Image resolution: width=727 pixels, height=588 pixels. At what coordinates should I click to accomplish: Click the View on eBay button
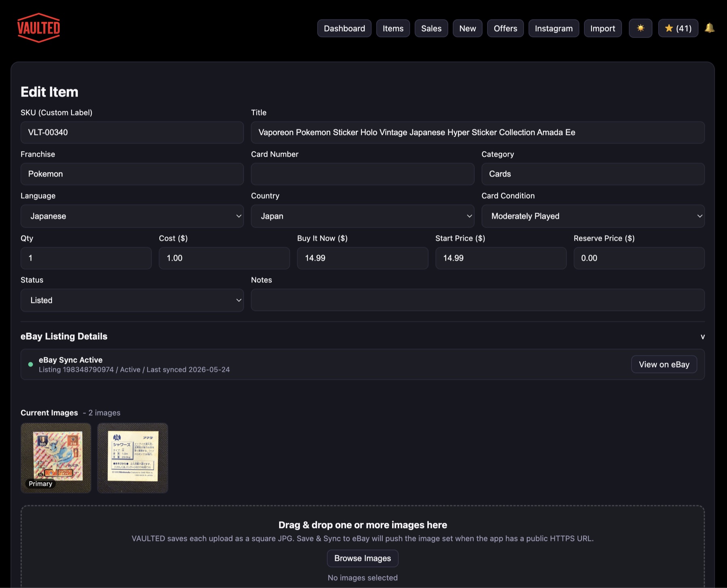pyautogui.click(x=664, y=364)
